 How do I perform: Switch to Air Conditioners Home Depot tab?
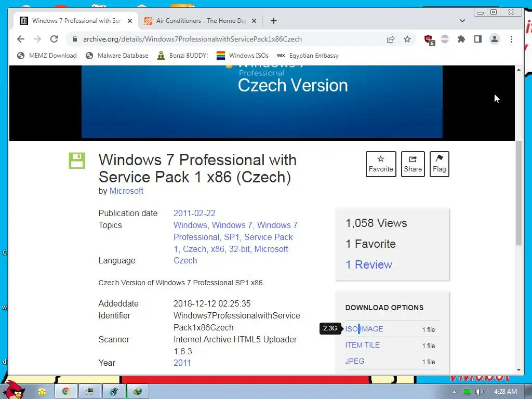(200, 21)
